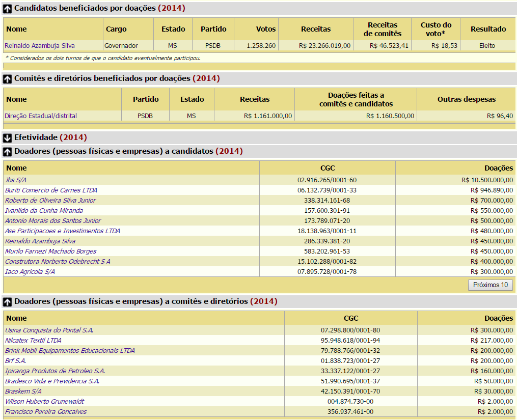Image resolution: width=517 pixels, height=420 pixels.
Task: Click the Outras despesas column header
Action: click(x=466, y=99)
